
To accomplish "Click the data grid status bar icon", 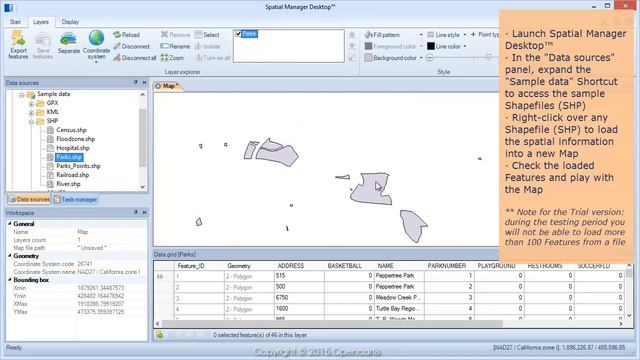I will [160, 335].
